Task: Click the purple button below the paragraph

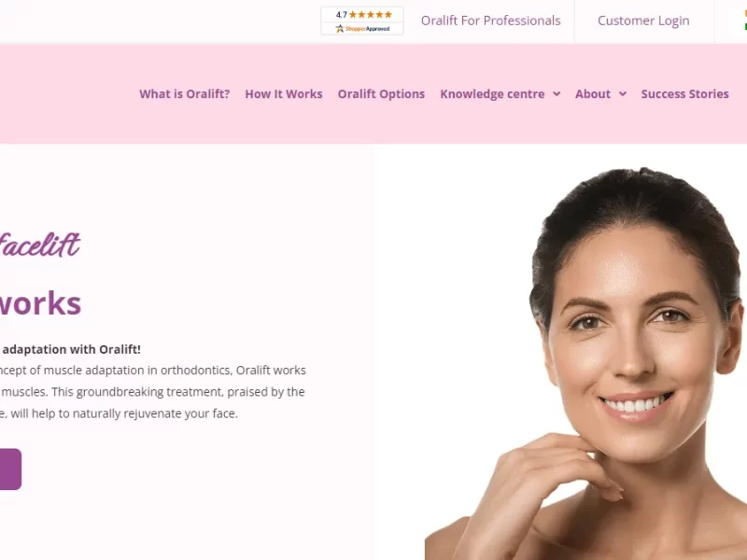Action: (x=10, y=469)
